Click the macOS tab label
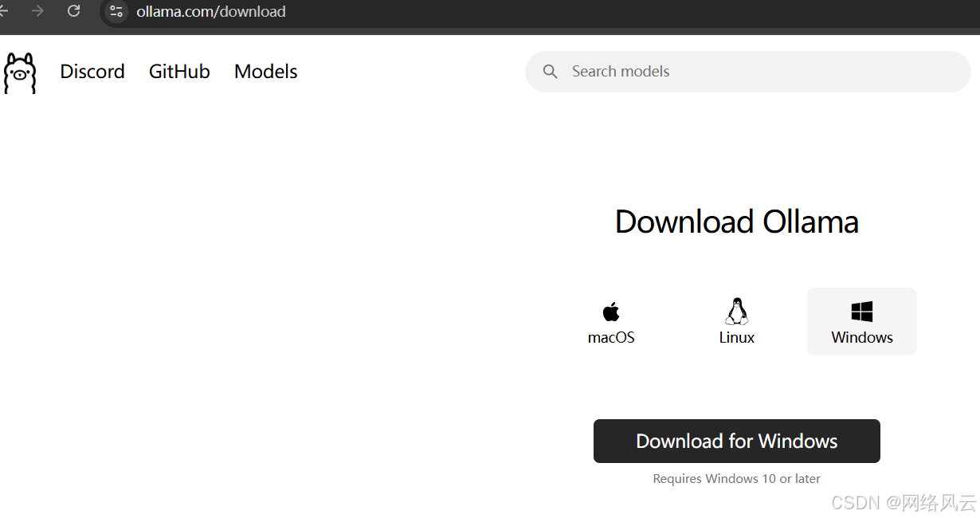Screen dimensions: 980x518 [x=611, y=337]
